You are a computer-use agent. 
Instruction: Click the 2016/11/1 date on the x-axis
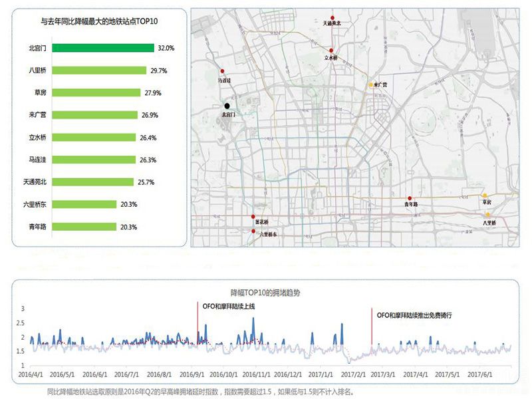[x=256, y=375]
